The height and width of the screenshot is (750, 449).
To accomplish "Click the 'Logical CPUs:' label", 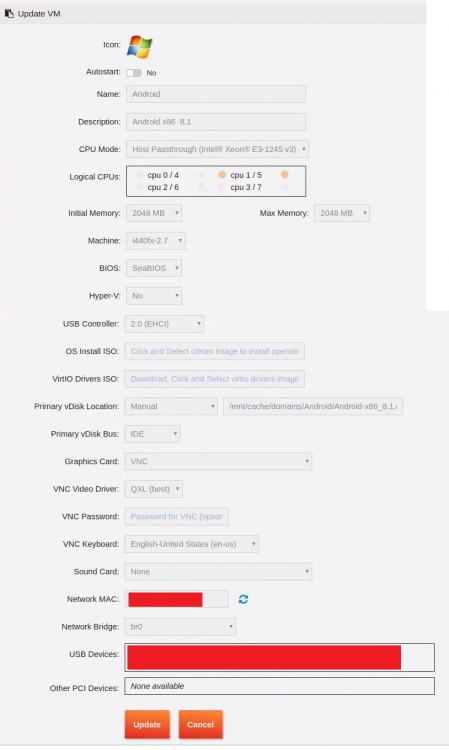I will 95,177.
